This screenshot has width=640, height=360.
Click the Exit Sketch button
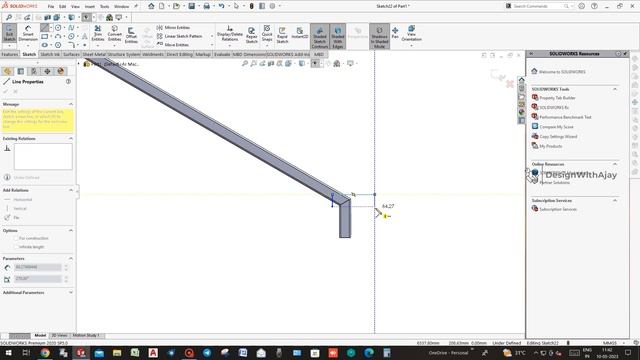click(x=9, y=33)
